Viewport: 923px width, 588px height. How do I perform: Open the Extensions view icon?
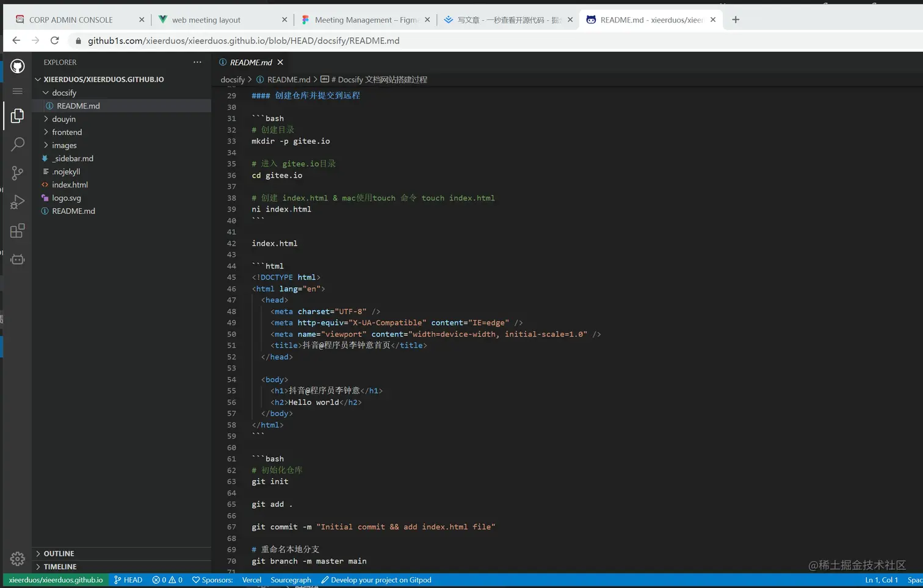tap(18, 231)
